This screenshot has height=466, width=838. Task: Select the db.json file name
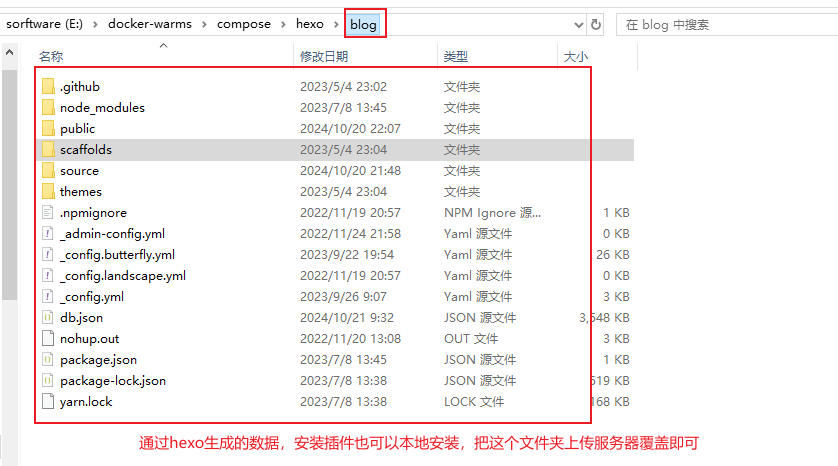(81, 317)
